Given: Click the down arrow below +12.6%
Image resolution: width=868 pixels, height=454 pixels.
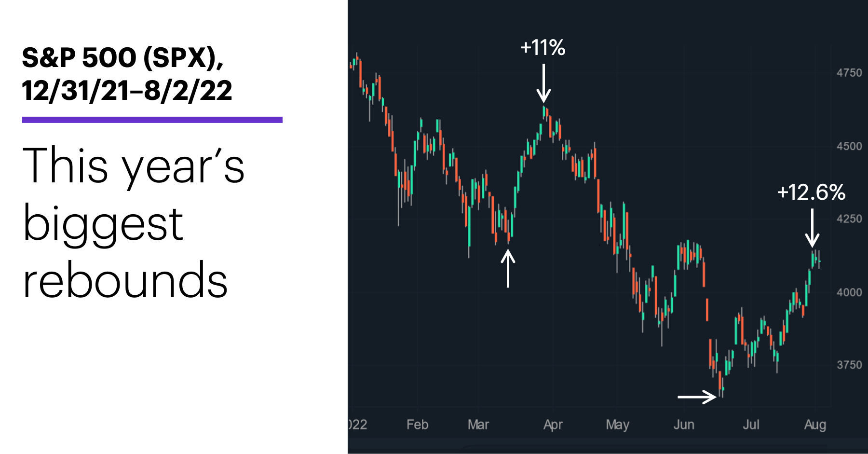Looking at the screenshot, I should click(x=813, y=228).
